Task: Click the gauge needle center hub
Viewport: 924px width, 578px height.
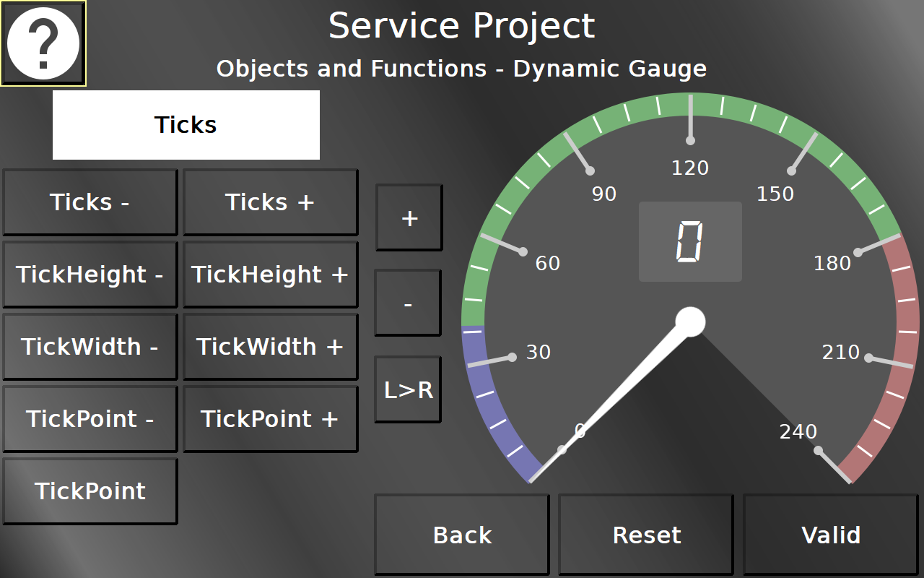Action: pyautogui.click(x=690, y=322)
